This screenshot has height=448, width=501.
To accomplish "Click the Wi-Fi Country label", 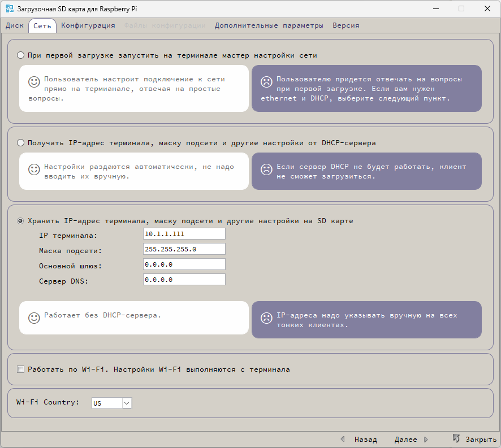I will coord(47,402).
